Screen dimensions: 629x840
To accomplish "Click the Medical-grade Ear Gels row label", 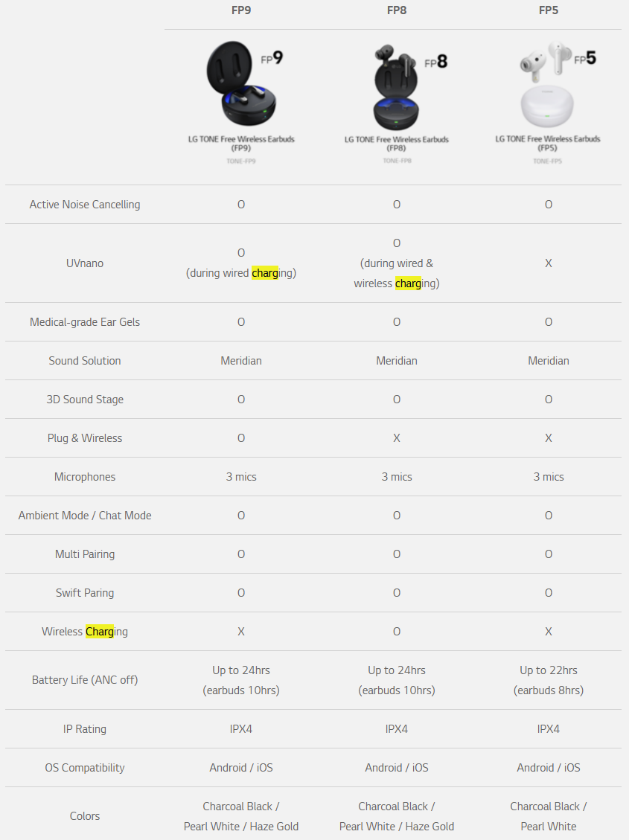I will pos(85,322).
